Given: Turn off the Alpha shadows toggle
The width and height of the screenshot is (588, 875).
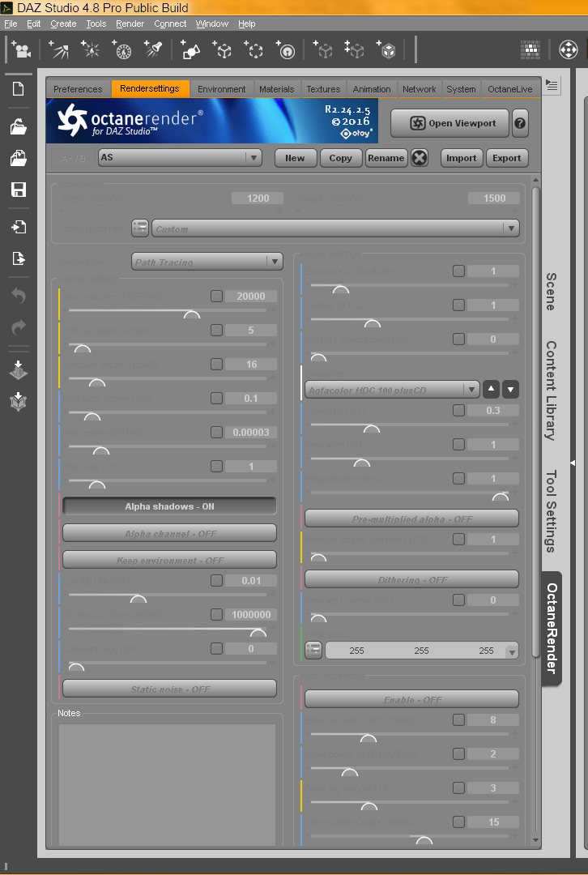Looking at the screenshot, I should coord(169,506).
